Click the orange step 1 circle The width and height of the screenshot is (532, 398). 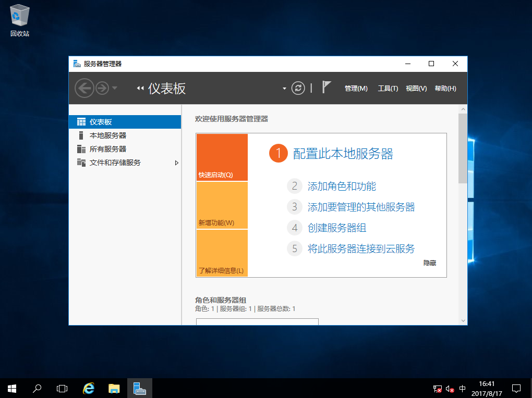[x=279, y=153]
